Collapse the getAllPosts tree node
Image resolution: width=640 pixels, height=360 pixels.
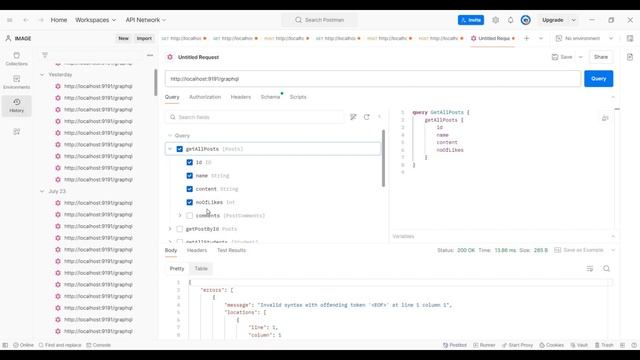(170, 149)
